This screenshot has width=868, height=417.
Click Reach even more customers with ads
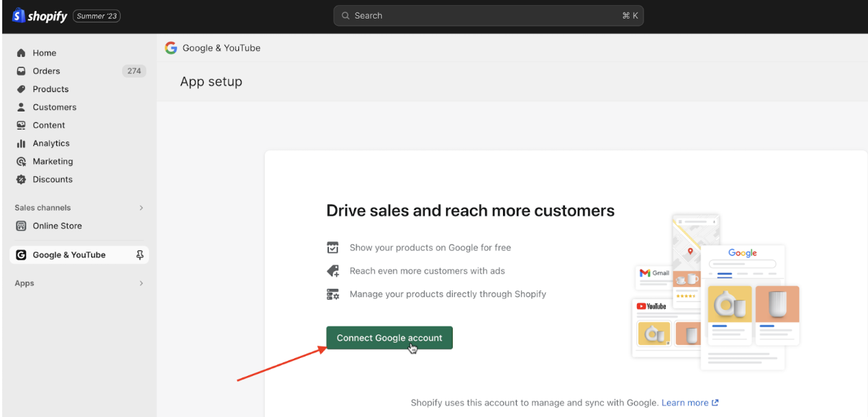(x=428, y=271)
